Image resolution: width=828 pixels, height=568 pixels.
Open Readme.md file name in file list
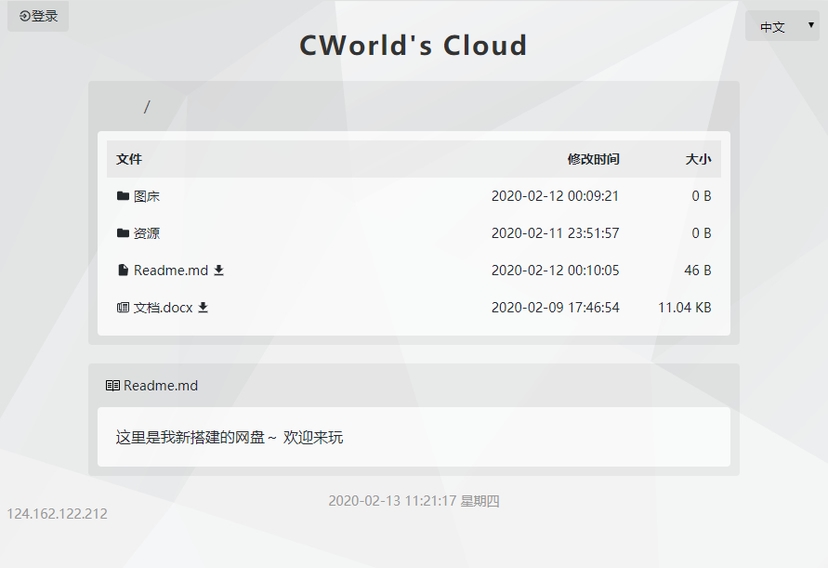(x=171, y=270)
